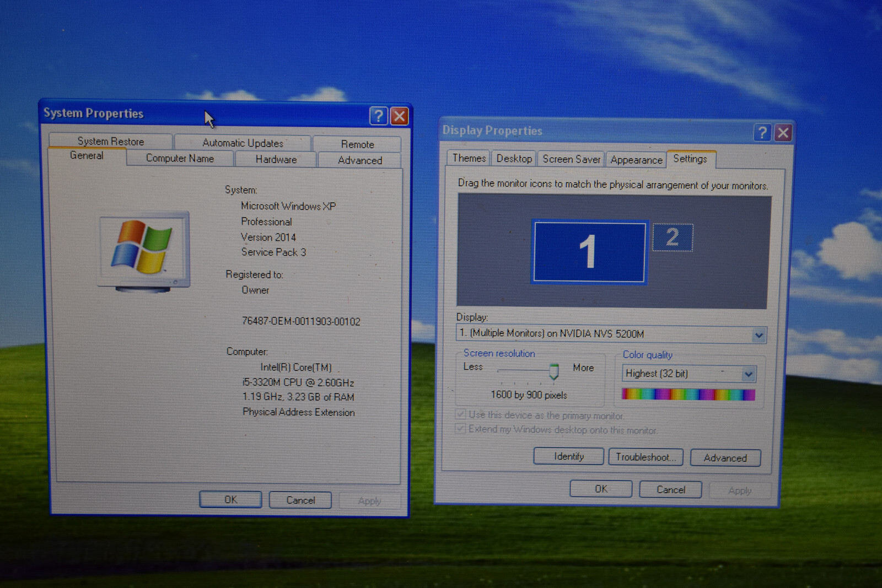Click the product ID 76487-OEM-0011903-00102 text
Screen dimensions: 882x588
pyautogui.click(x=301, y=321)
